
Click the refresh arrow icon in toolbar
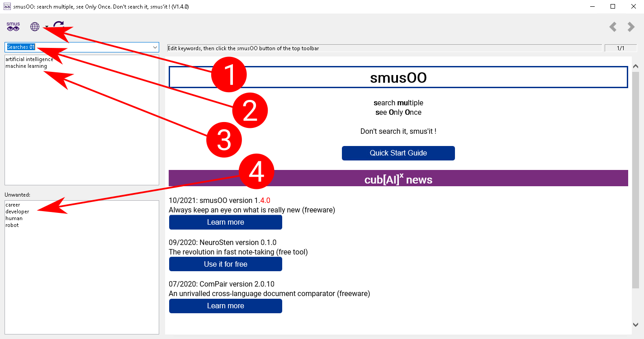tap(59, 26)
